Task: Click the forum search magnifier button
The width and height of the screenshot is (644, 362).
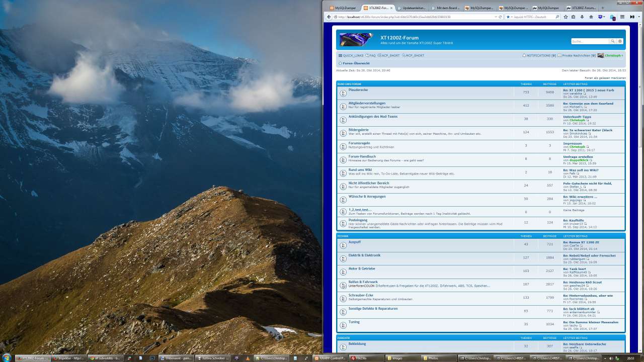Action: click(x=612, y=41)
